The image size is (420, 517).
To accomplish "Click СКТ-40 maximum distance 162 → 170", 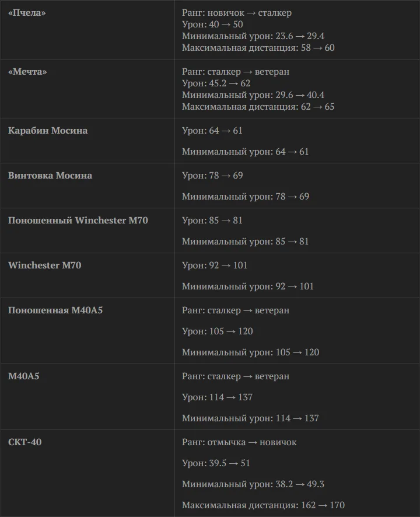I will click(264, 505).
